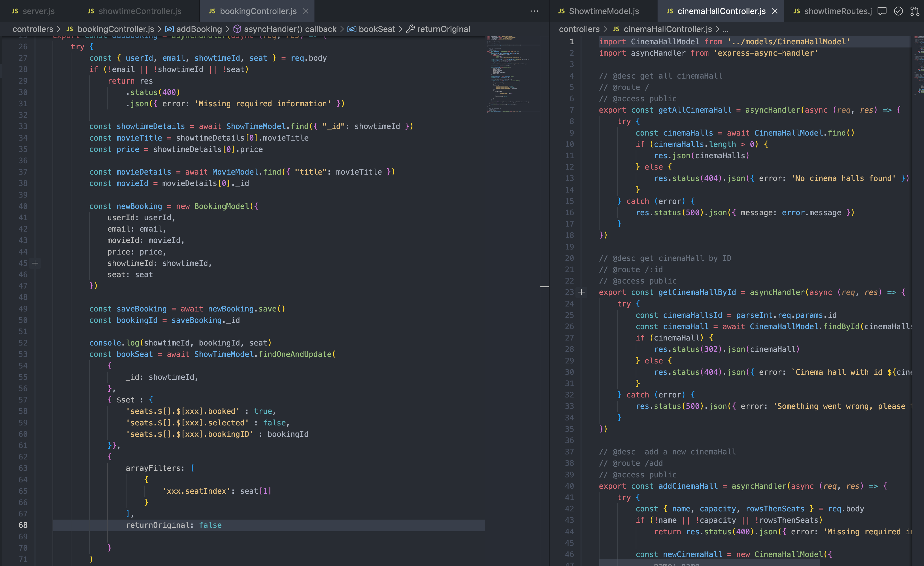
Task: Click plus glyph beside line 45 gutter
Action: coord(35,263)
